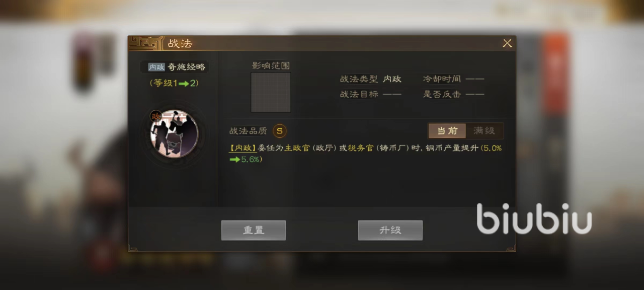Close the 战法 dialog with the X
This screenshot has width=644, height=290.
click(507, 43)
